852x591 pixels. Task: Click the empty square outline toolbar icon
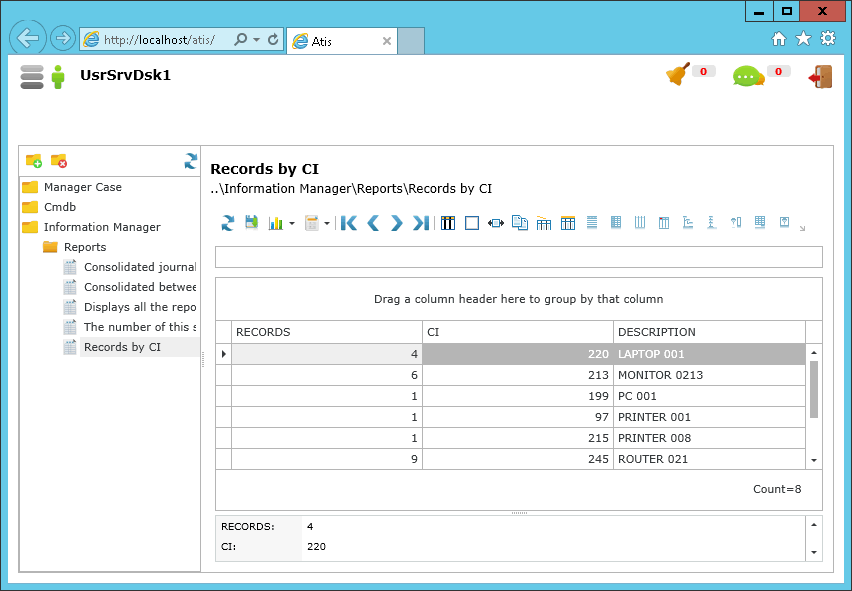click(x=472, y=223)
